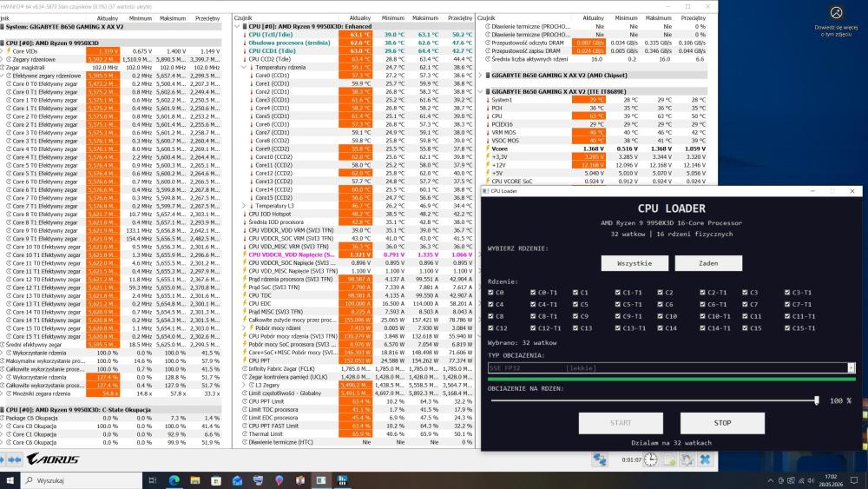
Task: Open the volume control tray icon
Action: (811, 480)
